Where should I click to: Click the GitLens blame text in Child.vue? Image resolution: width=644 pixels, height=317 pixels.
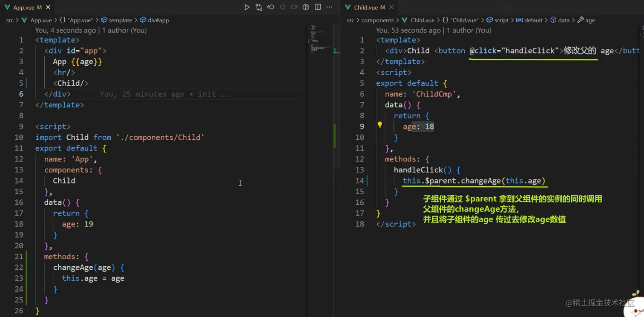click(433, 30)
